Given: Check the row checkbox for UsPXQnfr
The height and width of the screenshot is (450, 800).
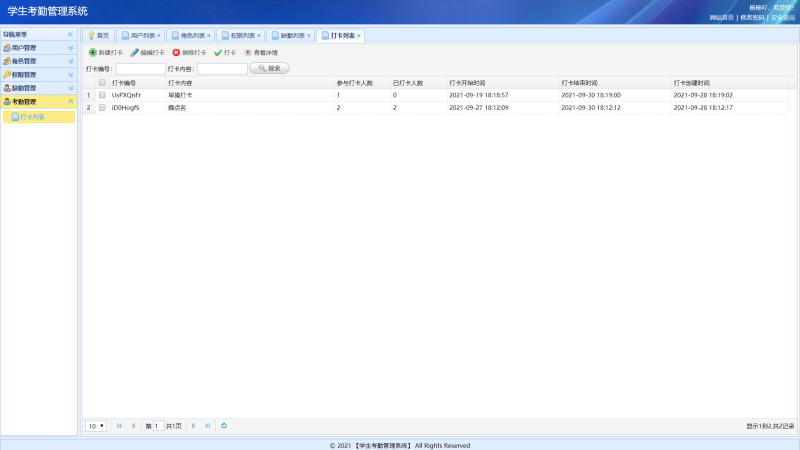Looking at the screenshot, I should point(102,95).
